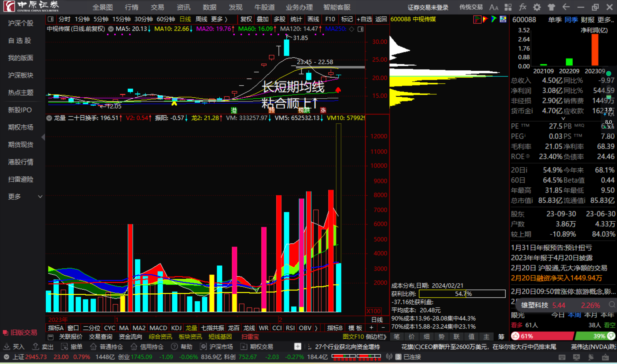Collapse left sidebar with the arrow handle
617x364 pixels.
coord(43,137)
